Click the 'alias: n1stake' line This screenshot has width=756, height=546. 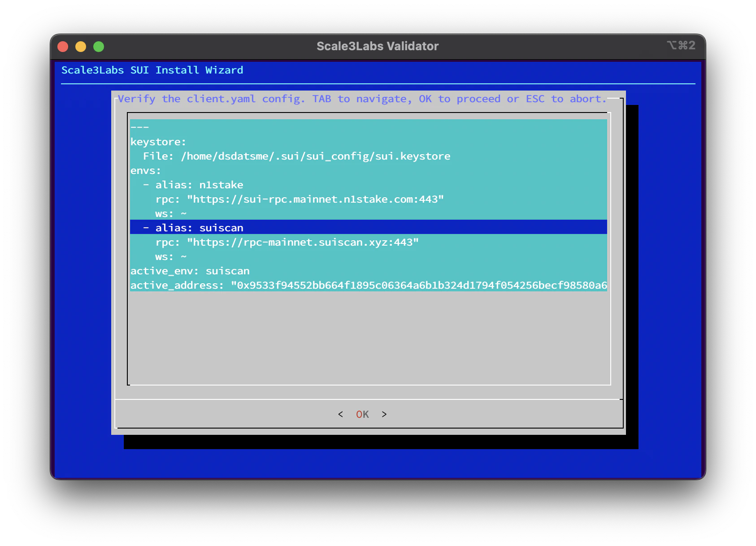click(x=369, y=184)
